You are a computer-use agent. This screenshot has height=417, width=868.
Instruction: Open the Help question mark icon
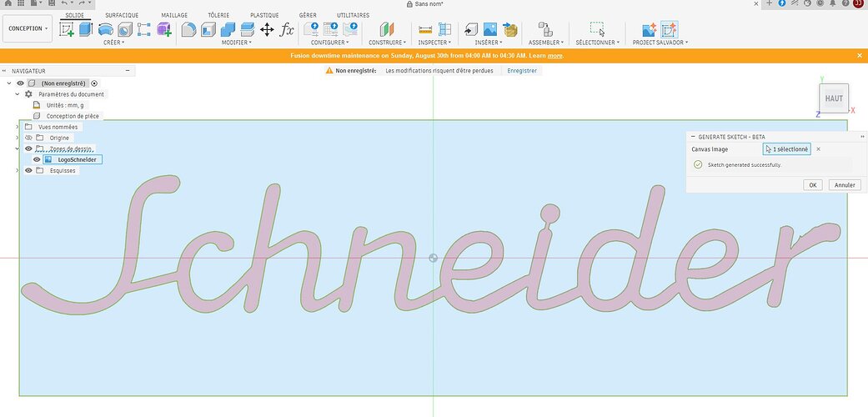click(x=845, y=3)
